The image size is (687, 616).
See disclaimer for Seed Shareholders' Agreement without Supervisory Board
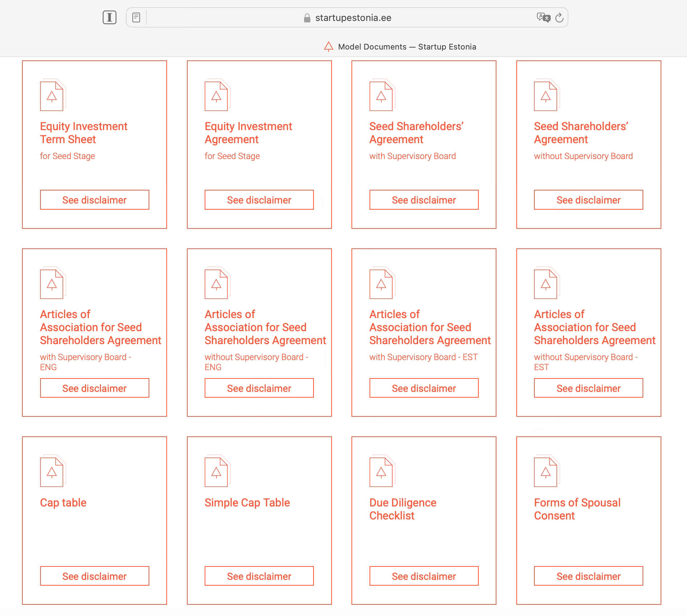pyautogui.click(x=589, y=200)
